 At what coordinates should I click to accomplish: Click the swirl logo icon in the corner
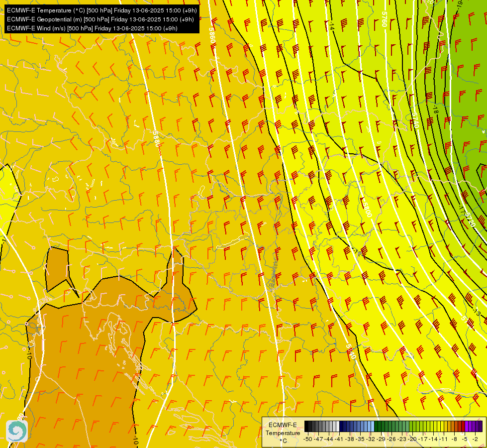click(17, 431)
